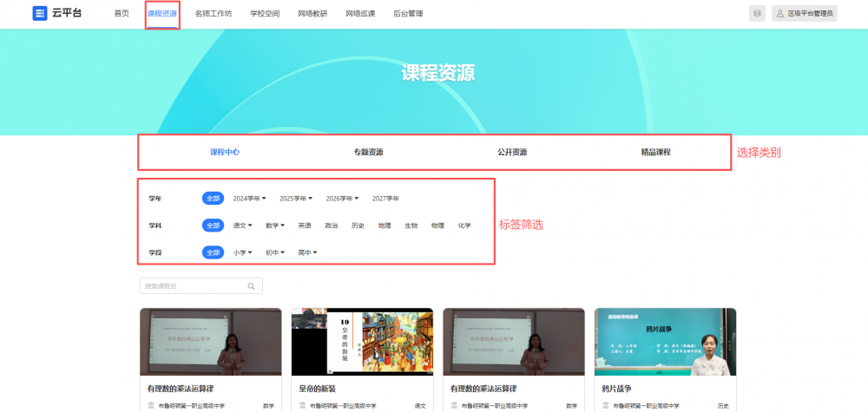868x412 pixels.
Task: Open 名师工作坊 in the top navigation
Action: (x=214, y=14)
